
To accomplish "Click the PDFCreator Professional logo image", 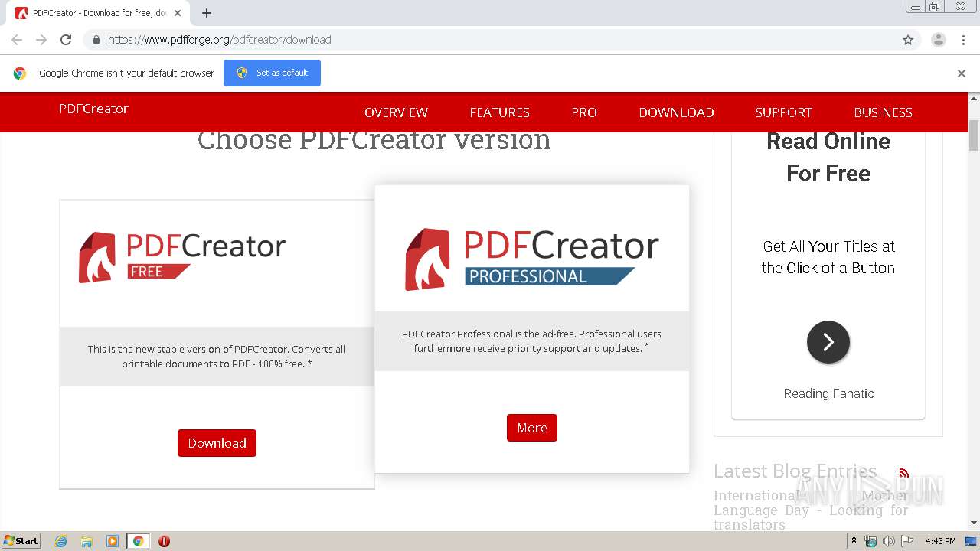I will pos(531,259).
